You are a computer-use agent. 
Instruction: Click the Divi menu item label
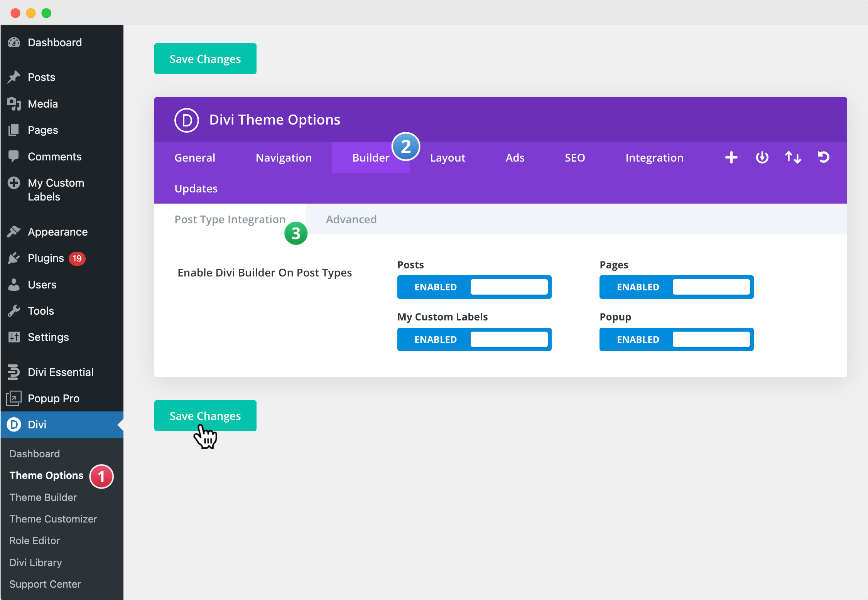[x=37, y=425]
